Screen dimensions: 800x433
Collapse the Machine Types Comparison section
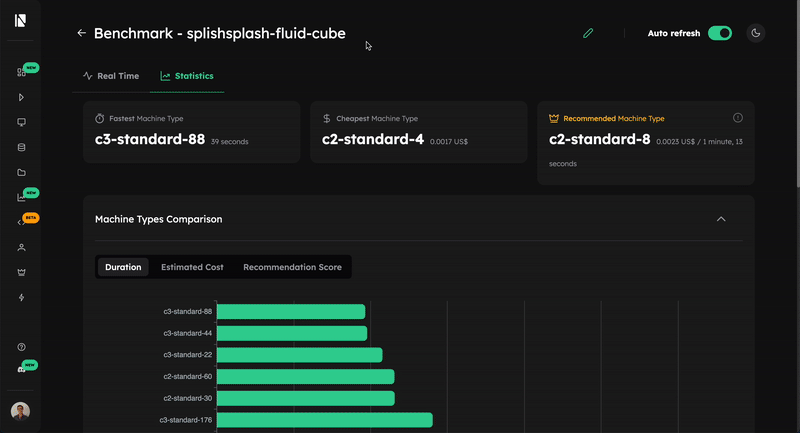pos(721,219)
